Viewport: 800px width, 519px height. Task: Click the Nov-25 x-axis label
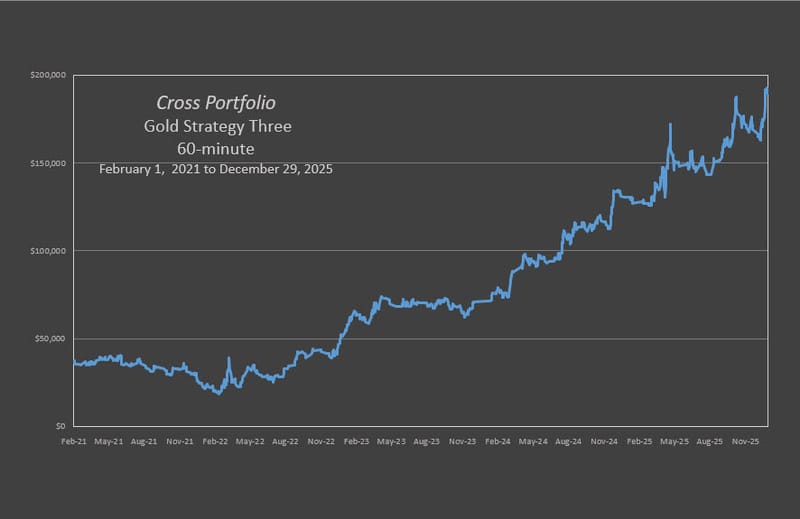click(x=744, y=440)
